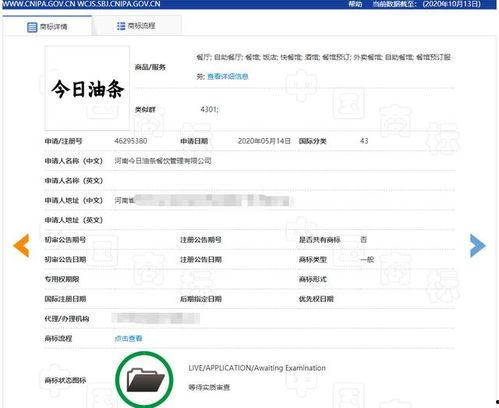Click the 注册公告日期 label
Image resolution: width=499 pixels, height=408 pixels.
201,259
